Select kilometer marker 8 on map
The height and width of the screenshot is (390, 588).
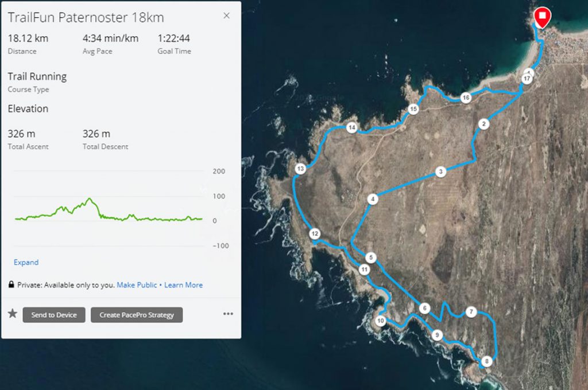click(487, 361)
